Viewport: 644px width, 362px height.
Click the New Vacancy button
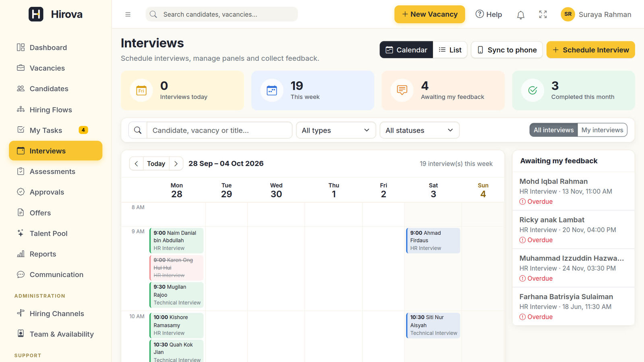pyautogui.click(x=429, y=14)
